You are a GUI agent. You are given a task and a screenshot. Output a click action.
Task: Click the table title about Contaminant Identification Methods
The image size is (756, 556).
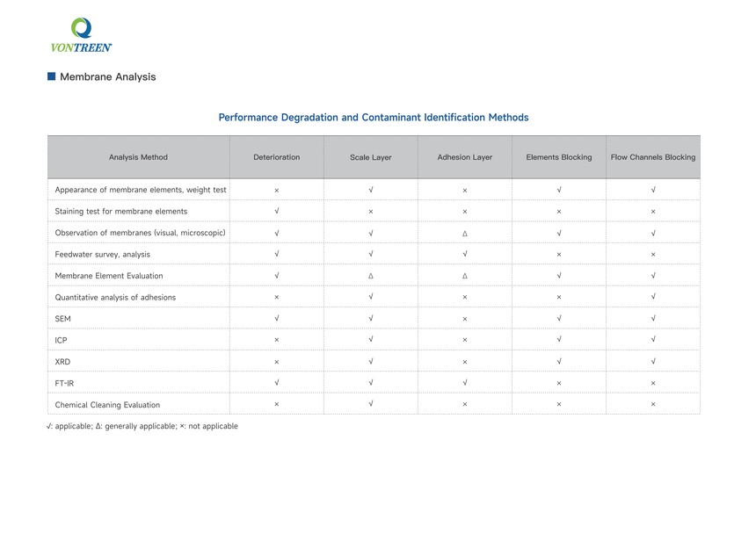373,118
